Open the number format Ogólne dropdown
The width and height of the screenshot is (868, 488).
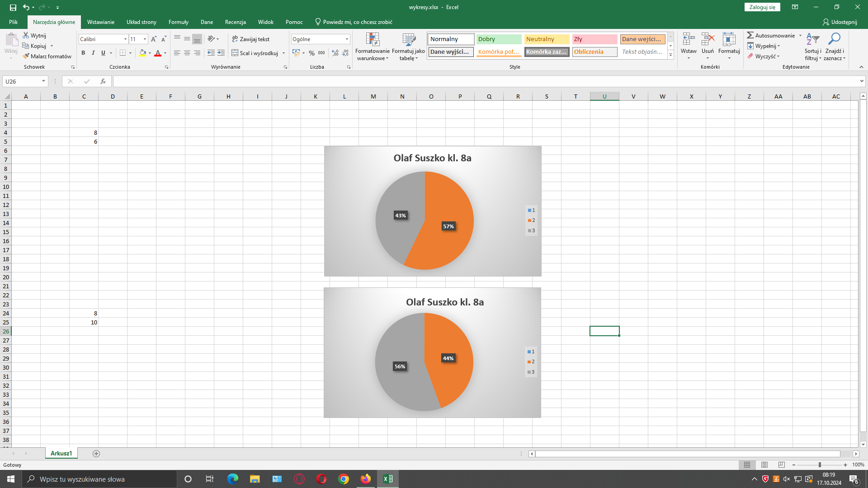347,39
